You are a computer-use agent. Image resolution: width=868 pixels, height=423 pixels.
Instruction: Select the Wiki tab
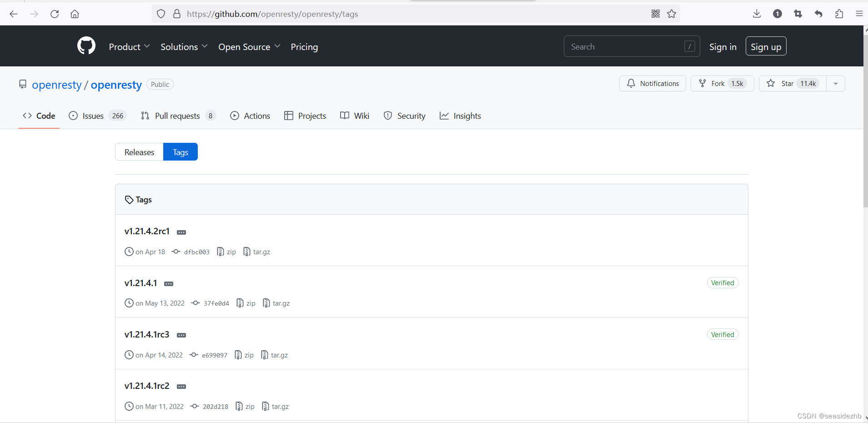355,116
